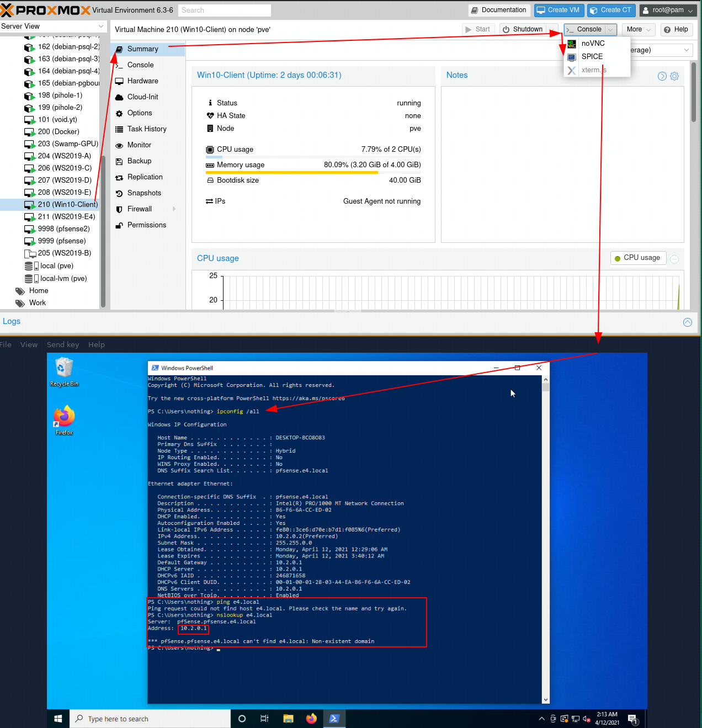Open the Snapshots tab
Viewport: 702px width, 728px height.
coord(148,193)
